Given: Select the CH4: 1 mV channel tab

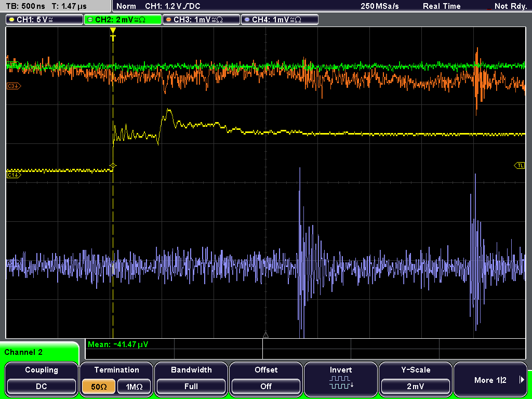Looking at the screenshot, I should click(280, 20).
